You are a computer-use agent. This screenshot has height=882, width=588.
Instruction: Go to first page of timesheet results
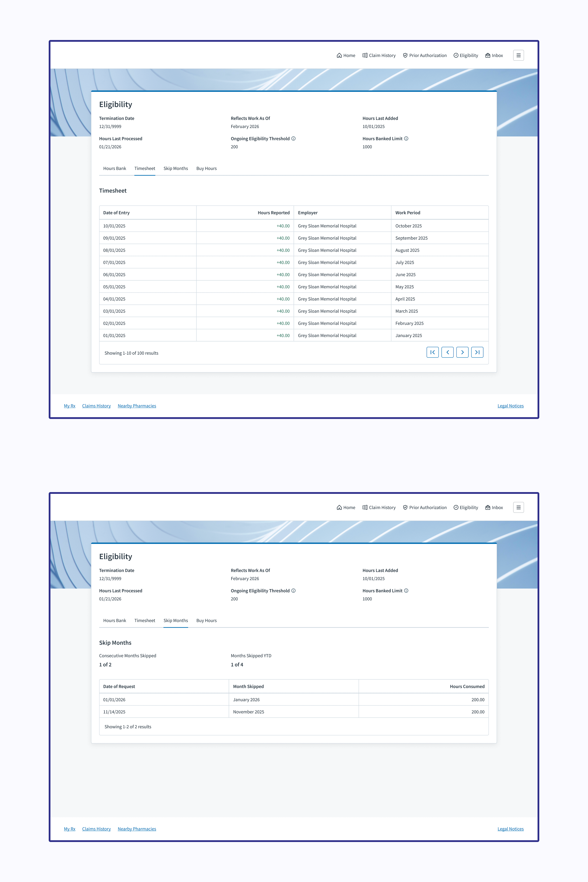(x=432, y=352)
